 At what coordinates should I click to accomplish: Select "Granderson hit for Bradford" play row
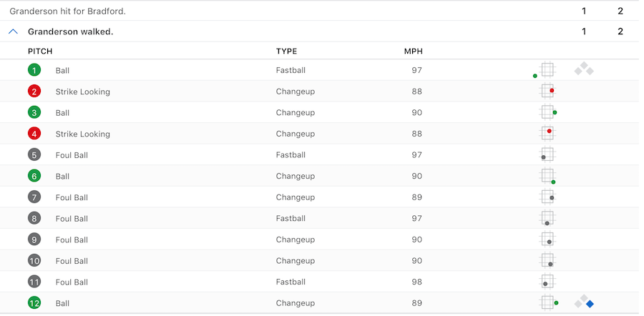coord(68,11)
